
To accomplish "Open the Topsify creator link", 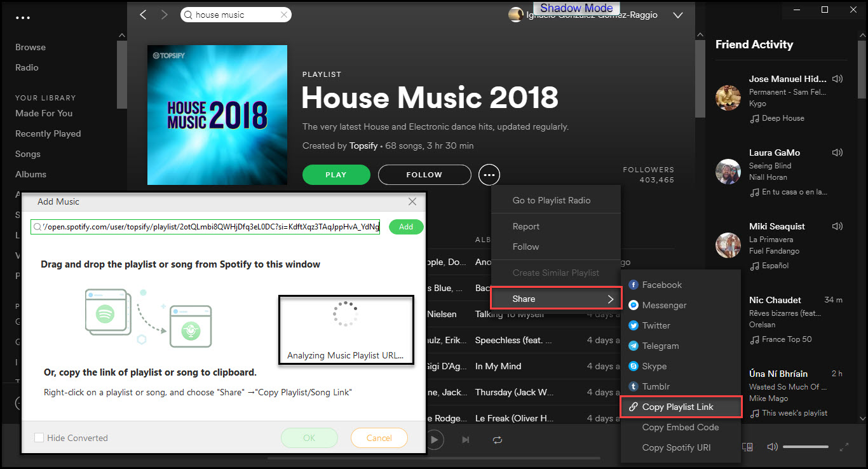I will coord(363,146).
